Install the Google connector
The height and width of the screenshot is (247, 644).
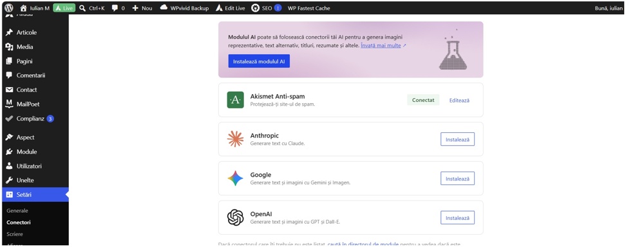pos(457,179)
